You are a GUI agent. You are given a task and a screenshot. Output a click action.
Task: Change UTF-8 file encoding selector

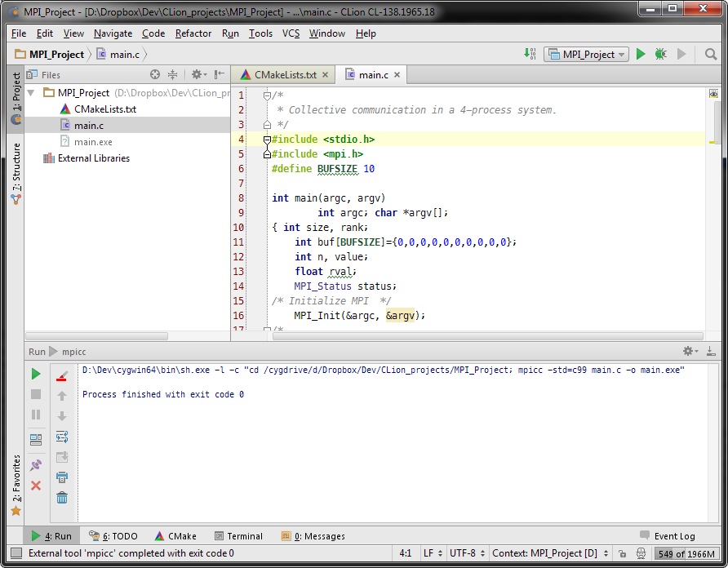tap(467, 553)
